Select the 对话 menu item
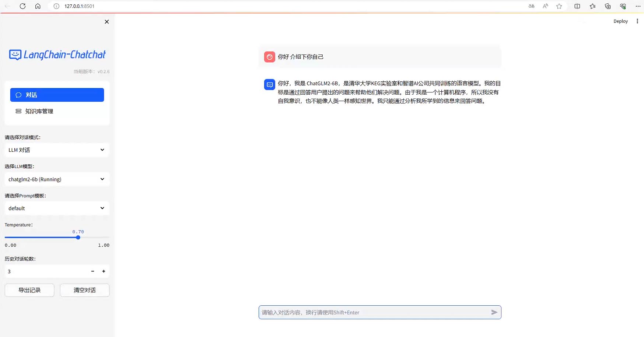 [57, 95]
